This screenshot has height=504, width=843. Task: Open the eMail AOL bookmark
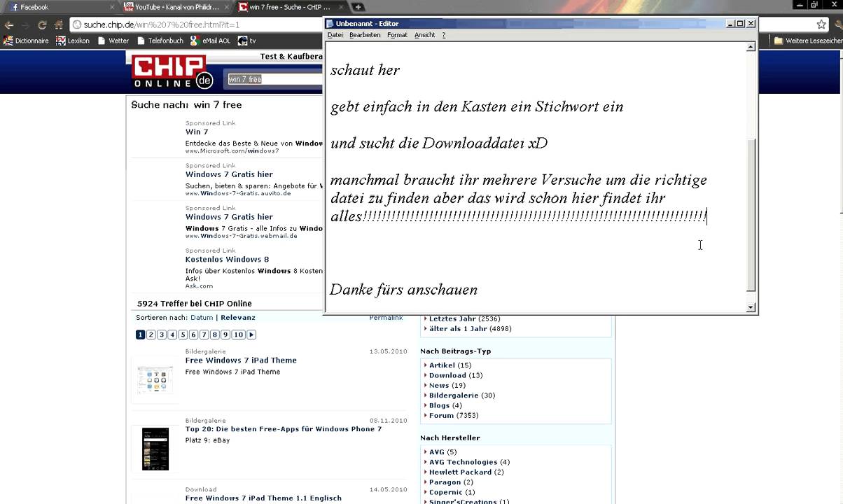pyautogui.click(x=210, y=41)
